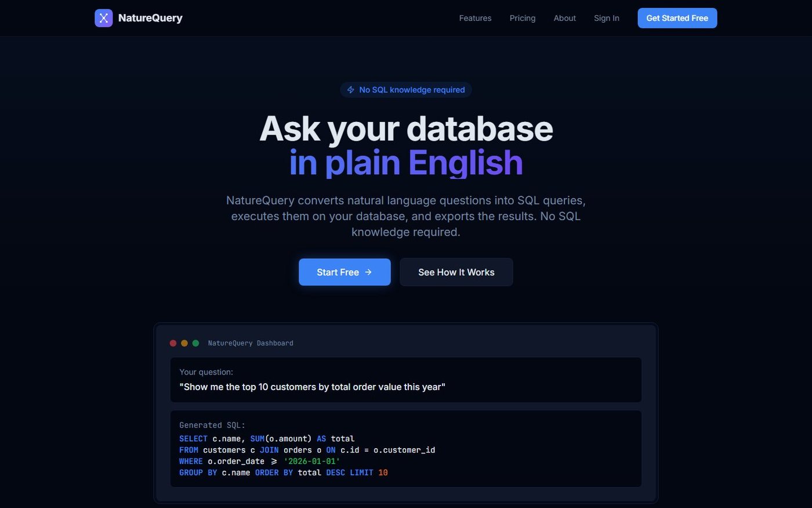
Task: Go to Sign In
Action: (x=607, y=18)
